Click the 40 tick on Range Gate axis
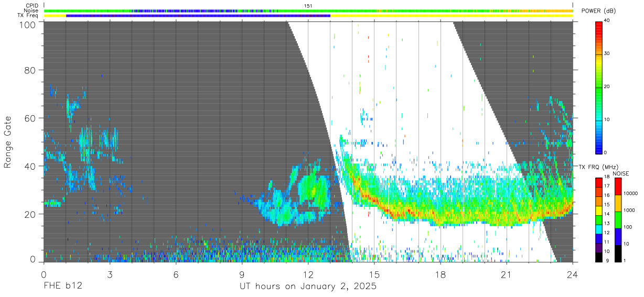Viewport: 644px width, 297px height. coord(30,166)
